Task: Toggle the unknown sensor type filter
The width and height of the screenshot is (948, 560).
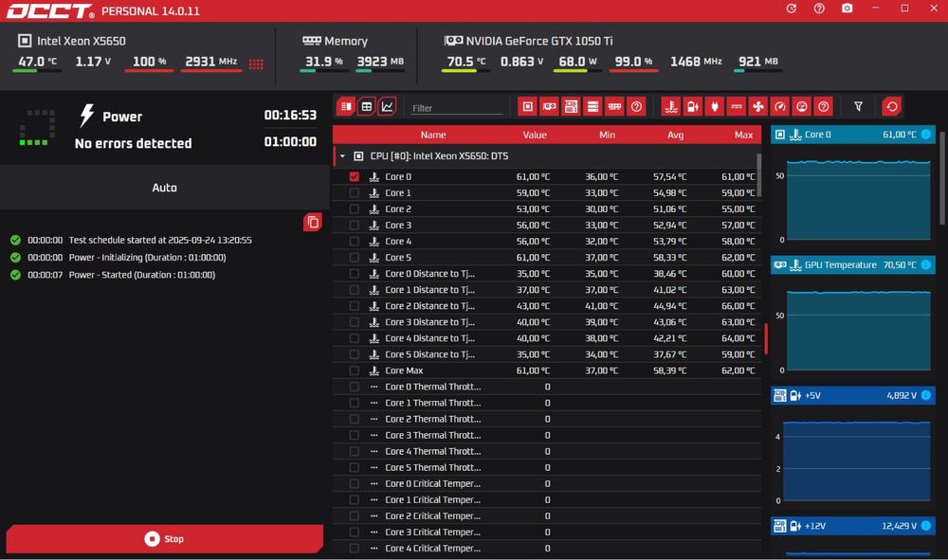Action: (824, 107)
